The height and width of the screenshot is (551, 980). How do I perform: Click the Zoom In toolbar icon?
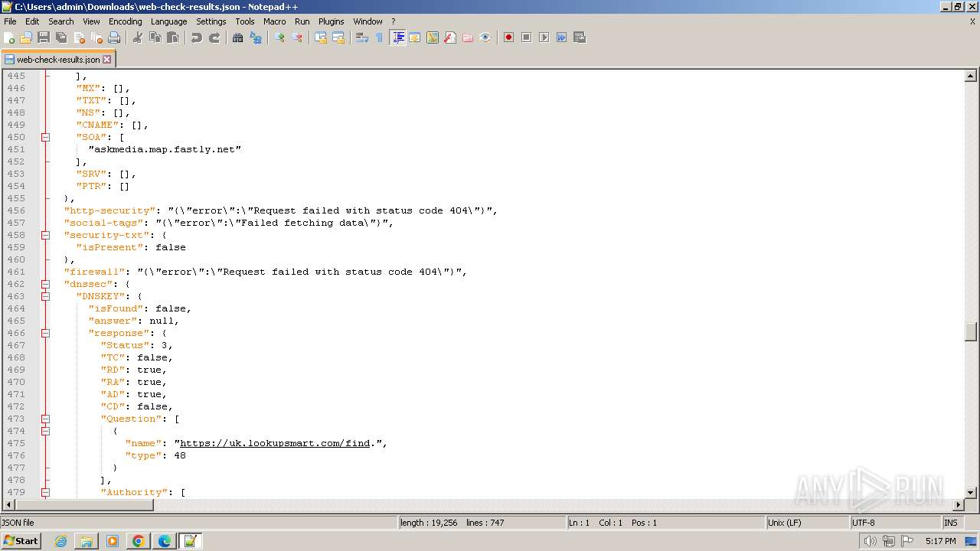point(279,37)
